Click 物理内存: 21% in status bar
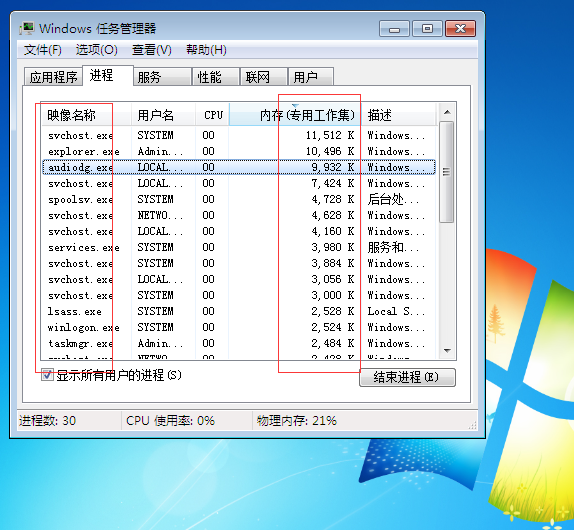Viewport: 574px width, 530px height. [x=297, y=421]
